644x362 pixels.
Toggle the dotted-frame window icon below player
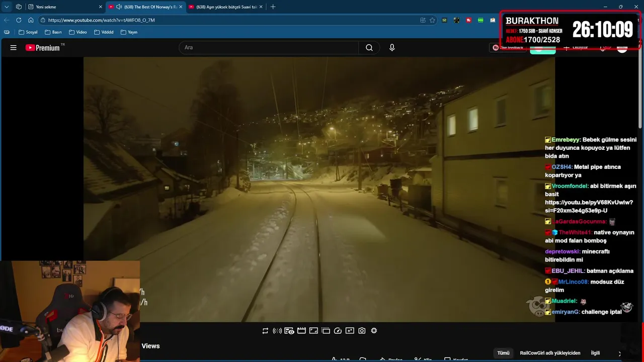pos(326,331)
